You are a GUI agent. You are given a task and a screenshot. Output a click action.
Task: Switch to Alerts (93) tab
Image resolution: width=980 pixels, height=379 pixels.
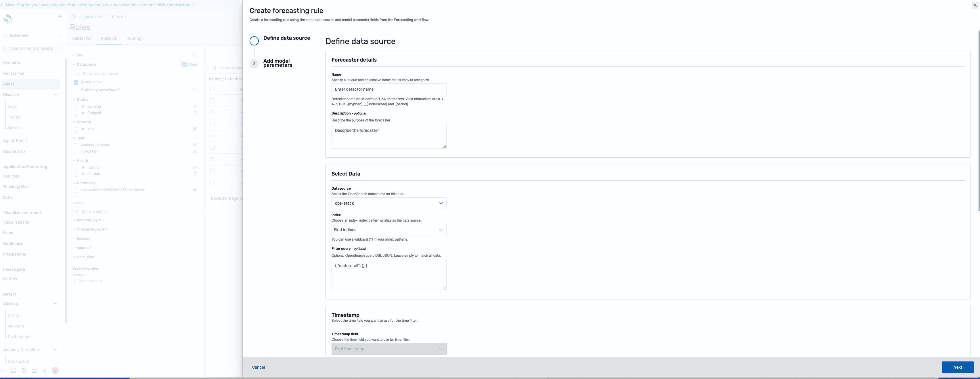coord(82,39)
